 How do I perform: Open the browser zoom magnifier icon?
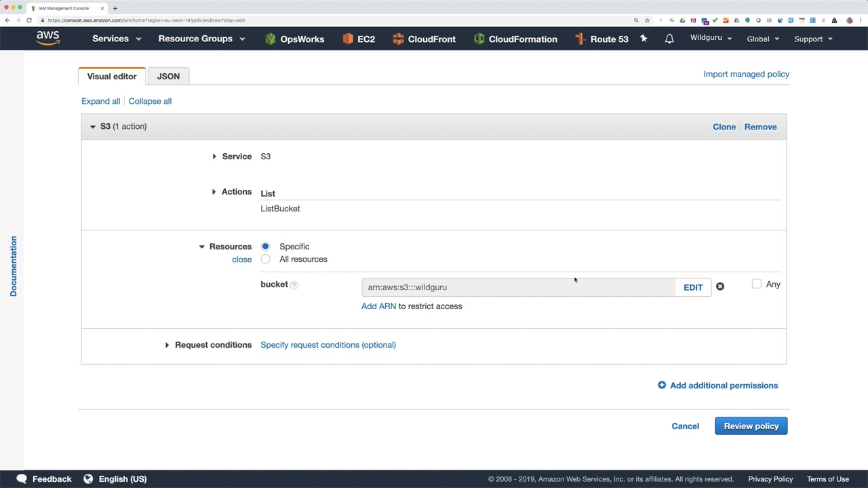click(636, 20)
